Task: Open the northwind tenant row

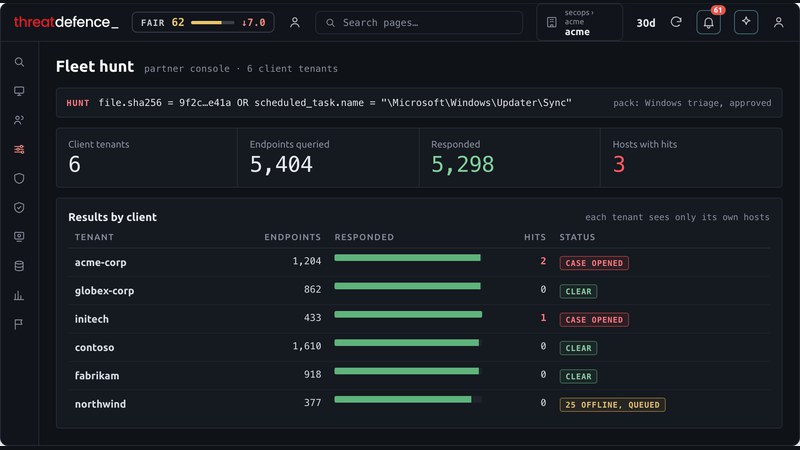Action: click(x=419, y=404)
